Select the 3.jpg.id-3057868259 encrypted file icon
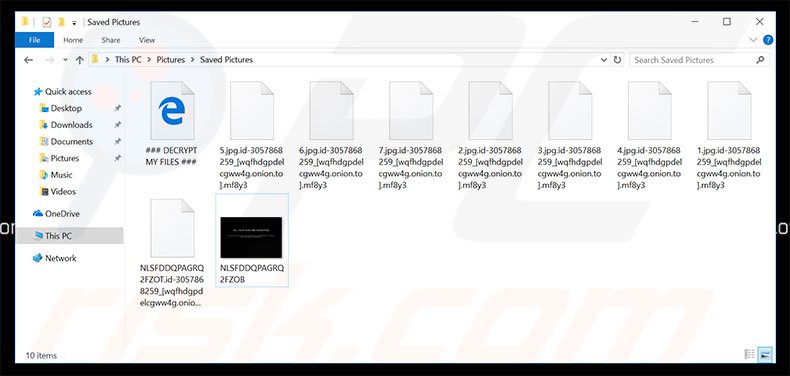The width and height of the screenshot is (790, 376). [570, 110]
